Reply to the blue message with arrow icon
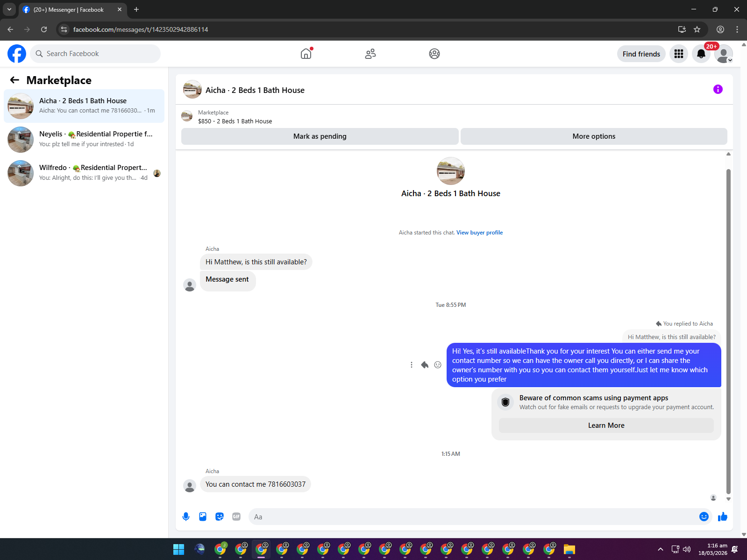 click(x=425, y=365)
